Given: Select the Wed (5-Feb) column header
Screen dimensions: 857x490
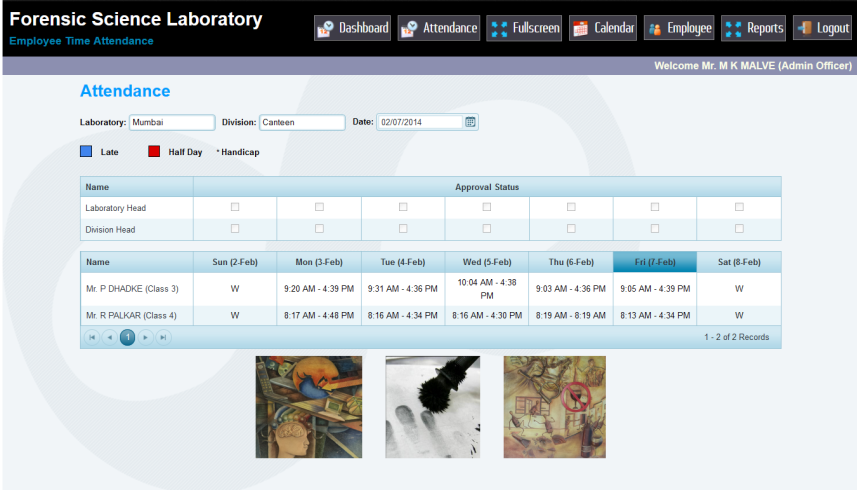Looking at the screenshot, I should pyautogui.click(x=487, y=262).
